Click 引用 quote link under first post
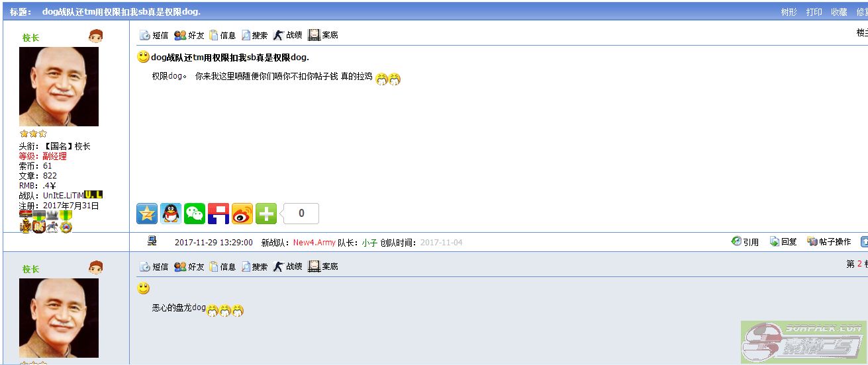The width and height of the screenshot is (868, 365). click(745, 242)
